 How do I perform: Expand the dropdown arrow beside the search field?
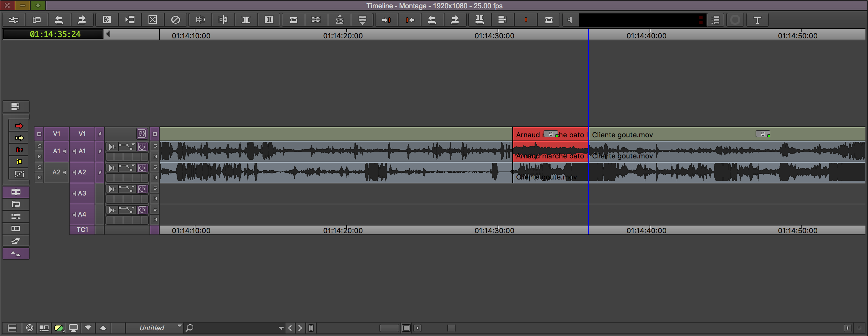point(281,328)
